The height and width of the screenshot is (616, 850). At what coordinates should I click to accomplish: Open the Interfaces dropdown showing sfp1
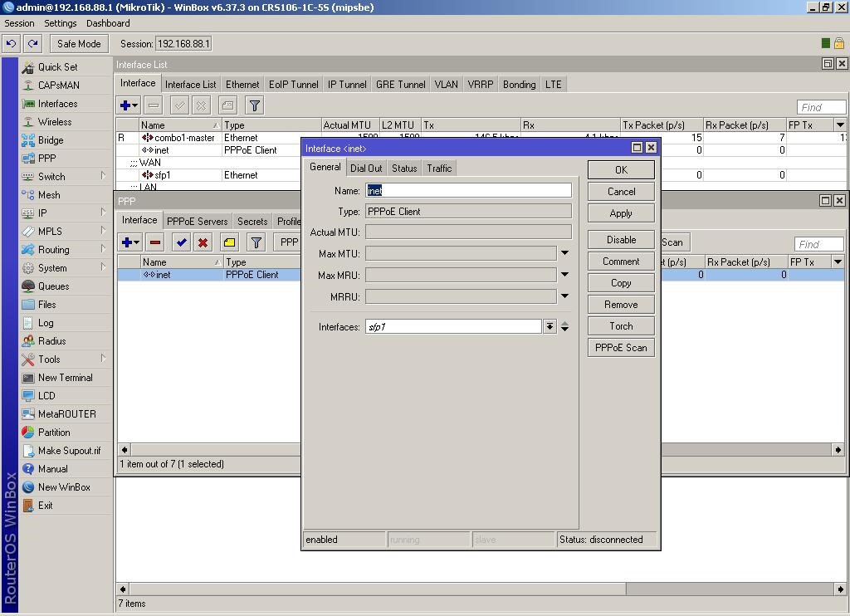(x=550, y=327)
